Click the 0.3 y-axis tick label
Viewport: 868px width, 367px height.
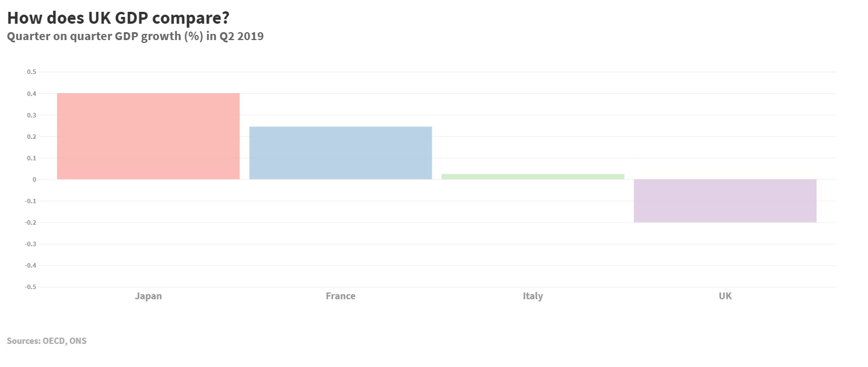[31, 115]
